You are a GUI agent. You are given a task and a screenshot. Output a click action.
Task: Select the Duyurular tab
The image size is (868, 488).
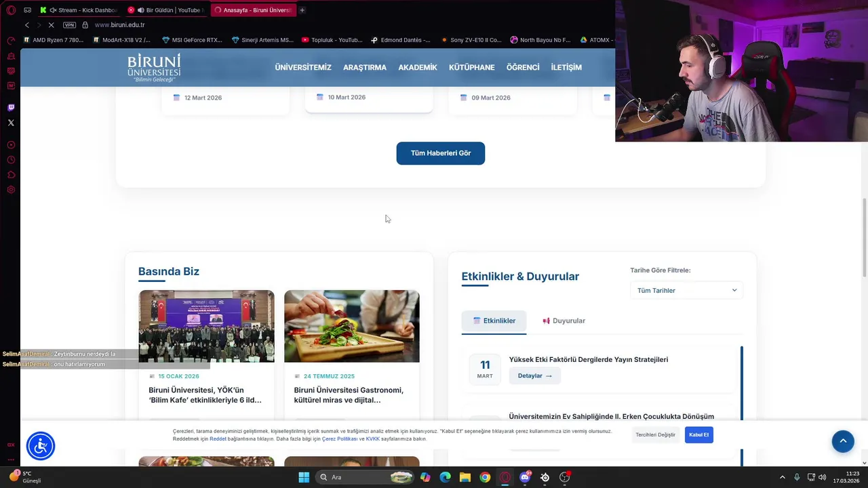point(564,321)
